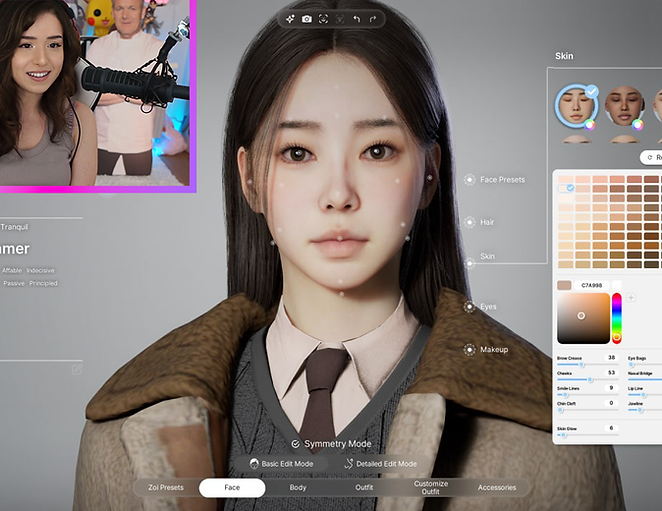
Task: Click the Basic Edit Mode label
Action: (287, 464)
